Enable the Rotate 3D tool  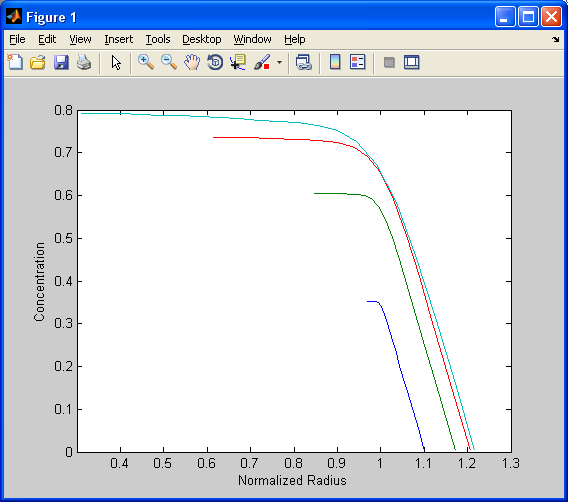[x=215, y=62]
